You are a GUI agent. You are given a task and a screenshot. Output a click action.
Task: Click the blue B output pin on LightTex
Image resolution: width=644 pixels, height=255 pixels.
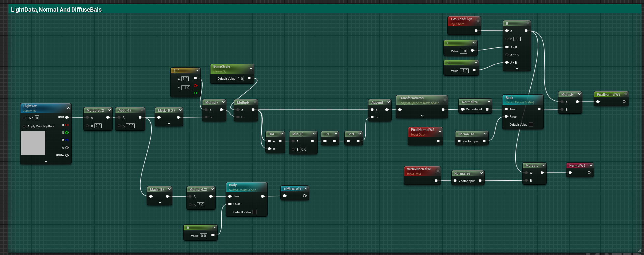pyautogui.click(x=67, y=140)
